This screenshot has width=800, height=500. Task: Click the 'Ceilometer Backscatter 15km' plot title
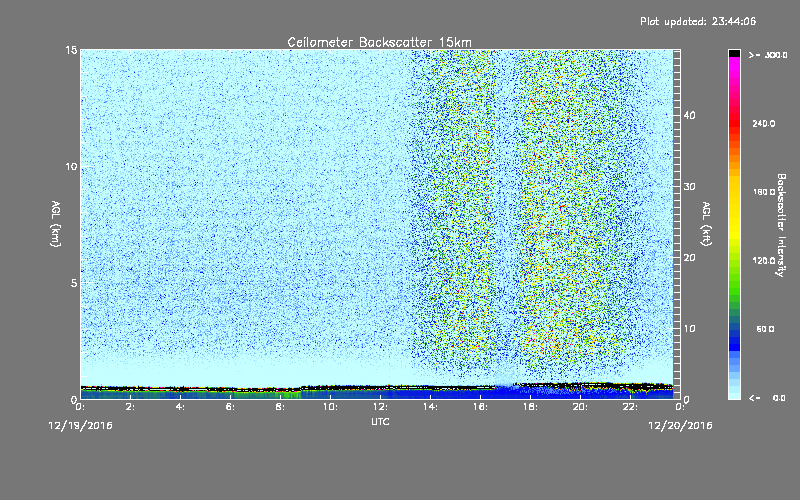click(x=379, y=42)
